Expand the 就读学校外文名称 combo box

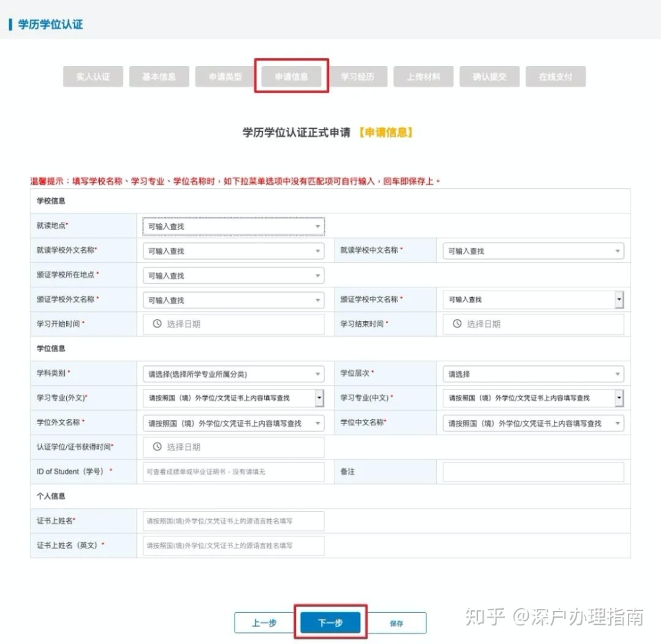tap(233, 251)
